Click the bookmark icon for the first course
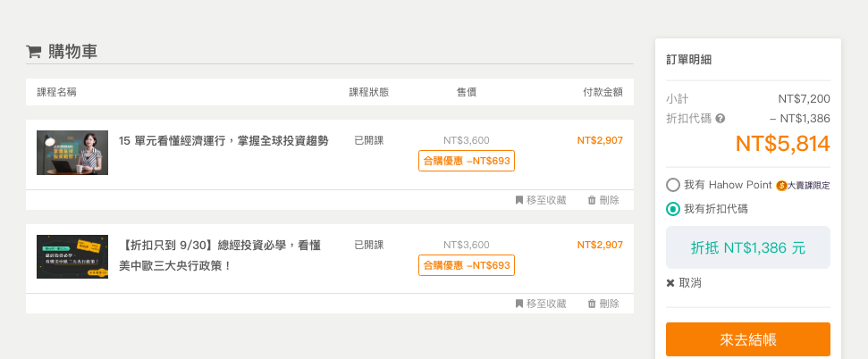Screen dimensions: 868x359 coord(519,200)
